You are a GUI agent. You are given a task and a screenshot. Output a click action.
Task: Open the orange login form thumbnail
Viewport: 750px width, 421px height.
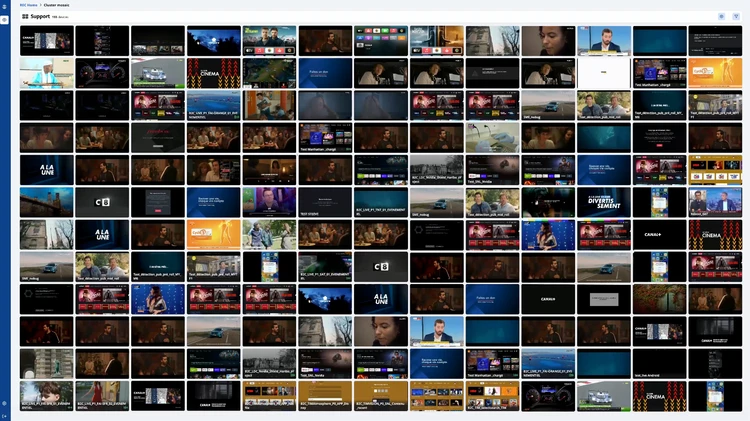325,396
